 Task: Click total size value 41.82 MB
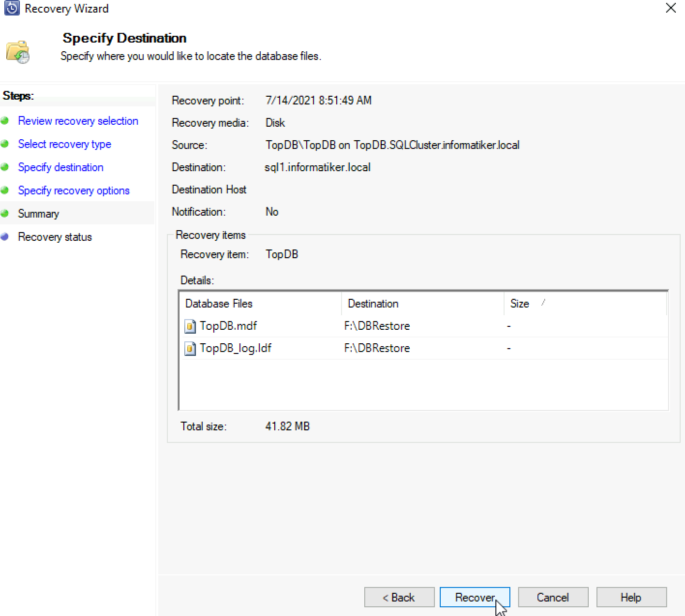tap(287, 426)
